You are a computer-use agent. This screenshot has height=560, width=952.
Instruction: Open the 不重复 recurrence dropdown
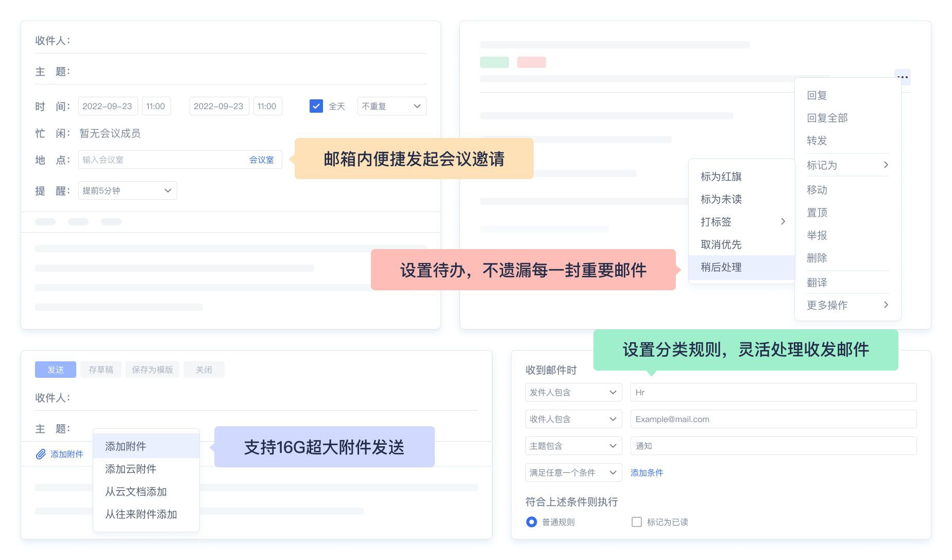tap(392, 106)
